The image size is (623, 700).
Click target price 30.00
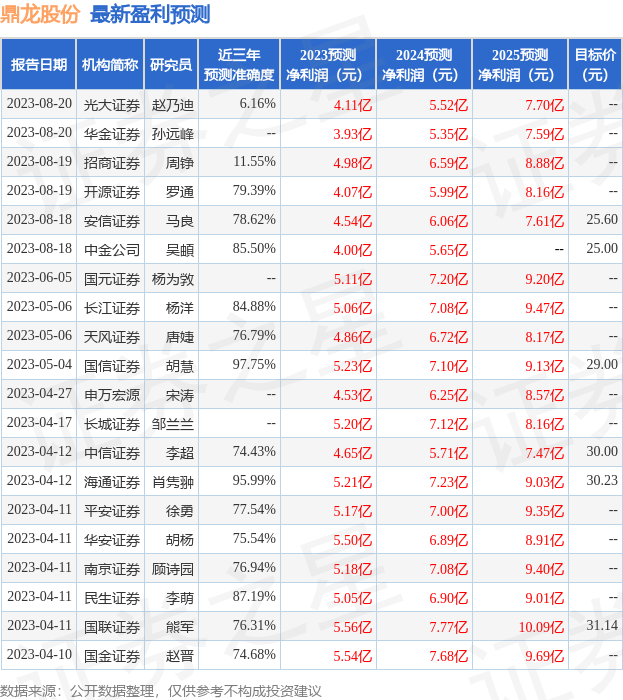click(x=602, y=451)
